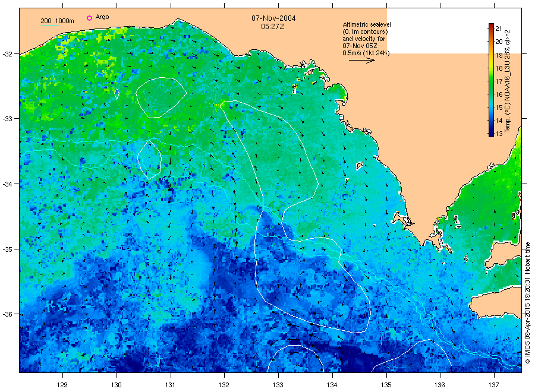The image size is (535, 392).
Task: Click the cyan depth contour legend line
Action: pyautogui.click(x=50, y=26)
